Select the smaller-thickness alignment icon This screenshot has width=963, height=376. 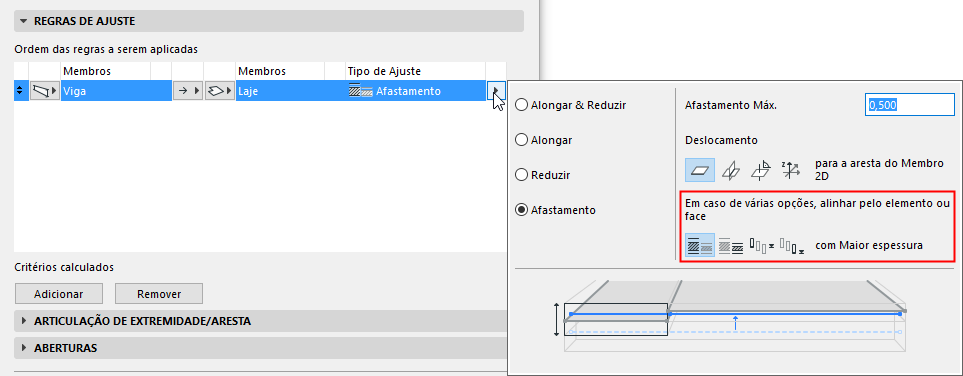pyautogui.click(x=731, y=246)
